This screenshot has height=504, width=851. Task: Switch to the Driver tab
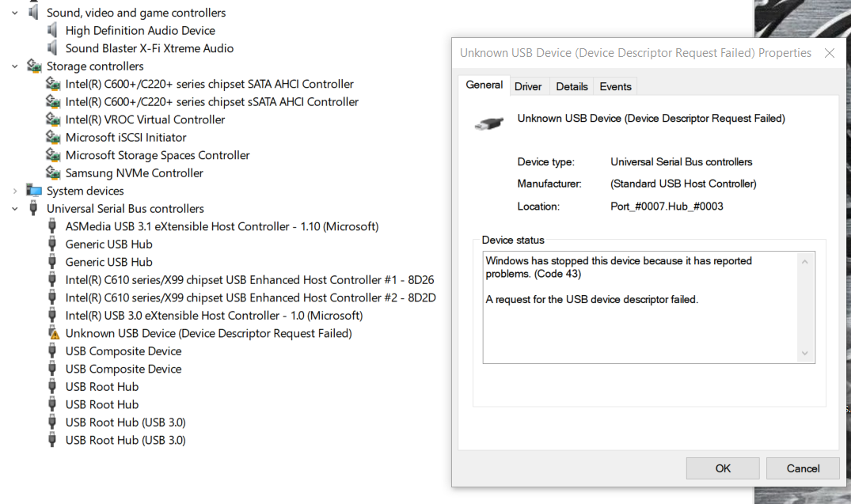tap(528, 87)
